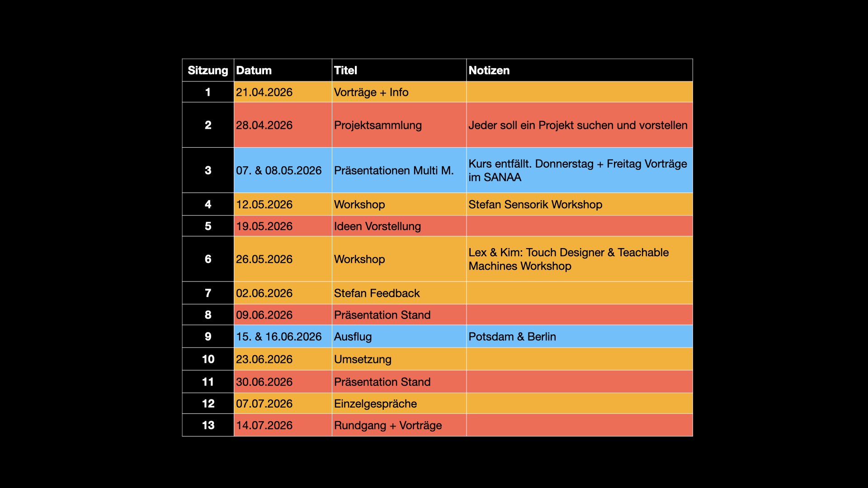868x488 pixels.
Task: Click session number 10 cell
Action: 208,359
